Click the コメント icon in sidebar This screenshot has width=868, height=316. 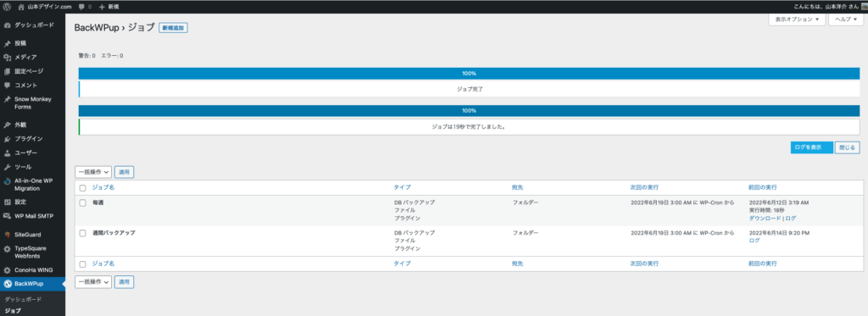(x=7, y=86)
